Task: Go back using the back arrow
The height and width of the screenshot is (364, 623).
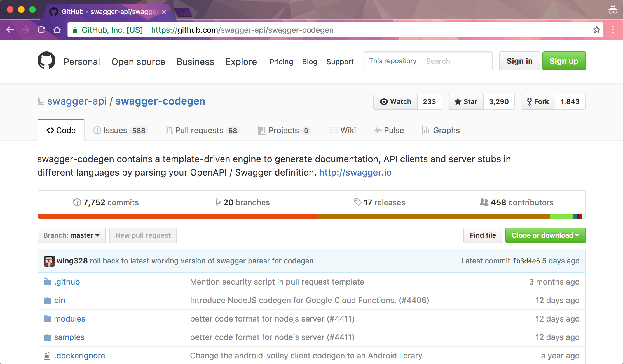Action: (x=10, y=30)
